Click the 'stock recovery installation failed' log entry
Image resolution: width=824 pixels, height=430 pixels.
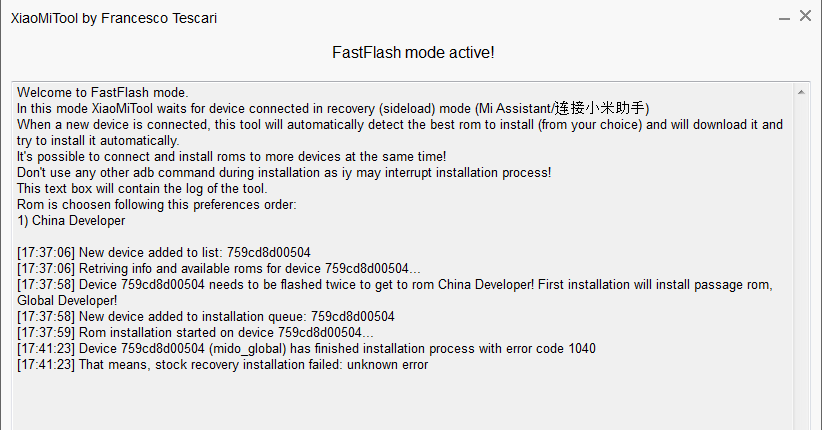(x=222, y=365)
